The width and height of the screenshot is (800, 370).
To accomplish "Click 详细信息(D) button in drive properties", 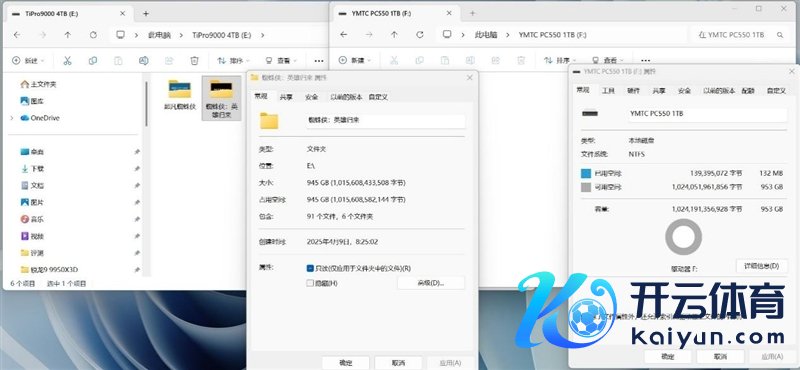I will pyautogui.click(x=761, y=266).
